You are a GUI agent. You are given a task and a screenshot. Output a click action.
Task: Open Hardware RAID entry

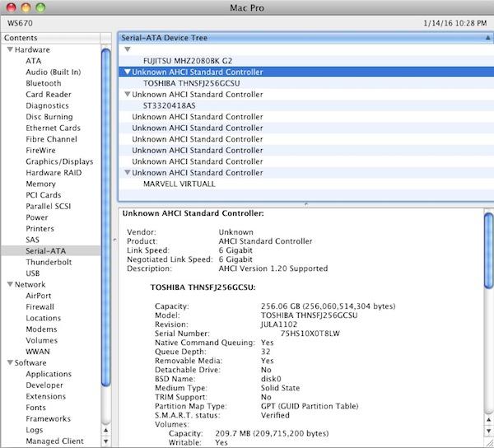pyautogui.click(x=54, y=173)
